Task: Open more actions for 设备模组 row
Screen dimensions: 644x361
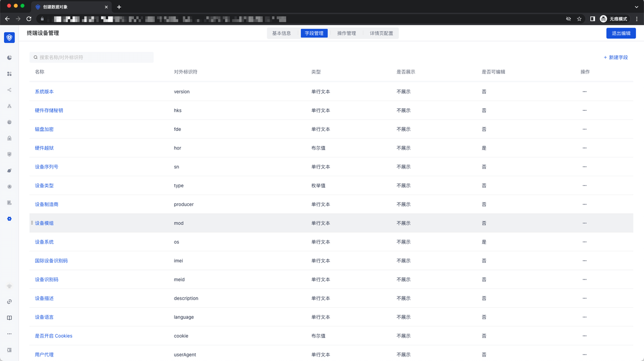Action: (x=584, y=223)
